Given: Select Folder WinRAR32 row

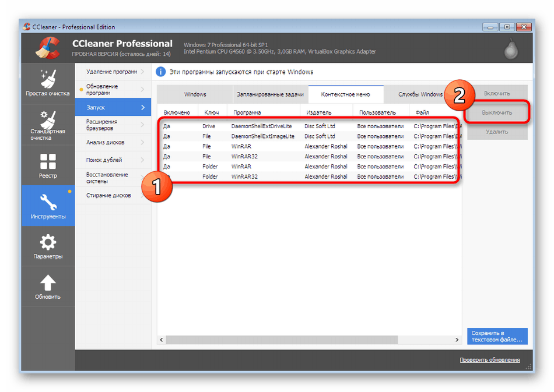Looking at the screenshot, I should coord(310,176).
